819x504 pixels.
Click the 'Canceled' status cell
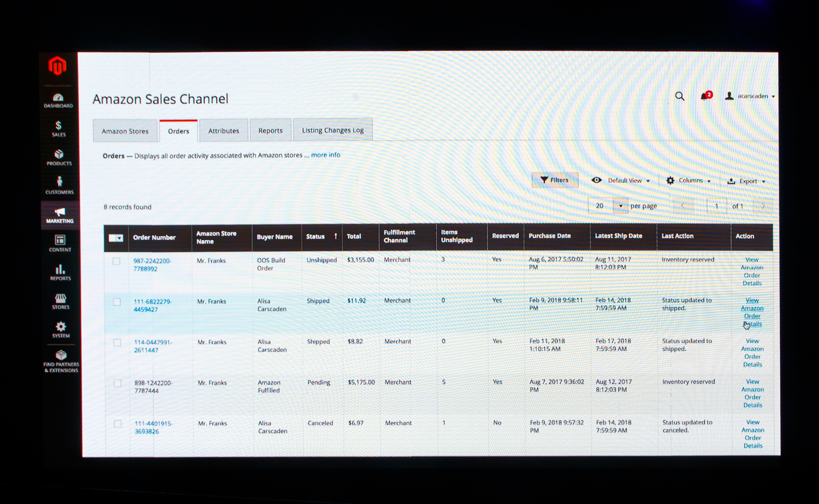point(320,423)
